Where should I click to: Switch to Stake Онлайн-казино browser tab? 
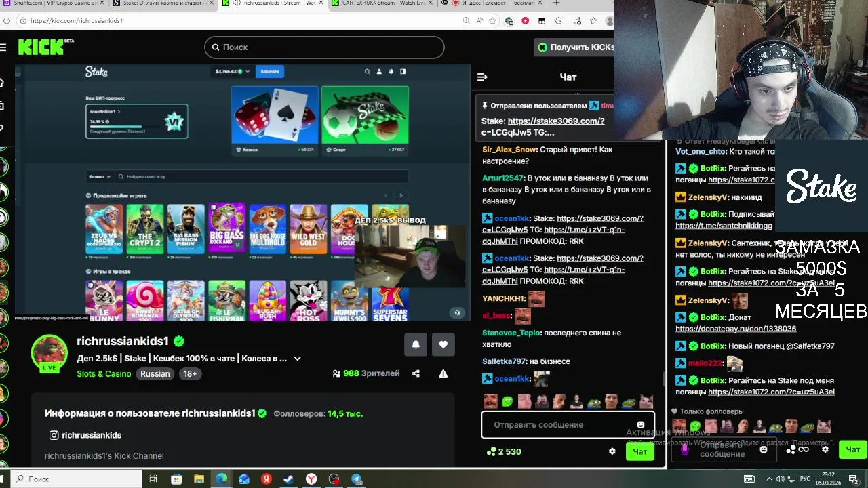(163, 3)
